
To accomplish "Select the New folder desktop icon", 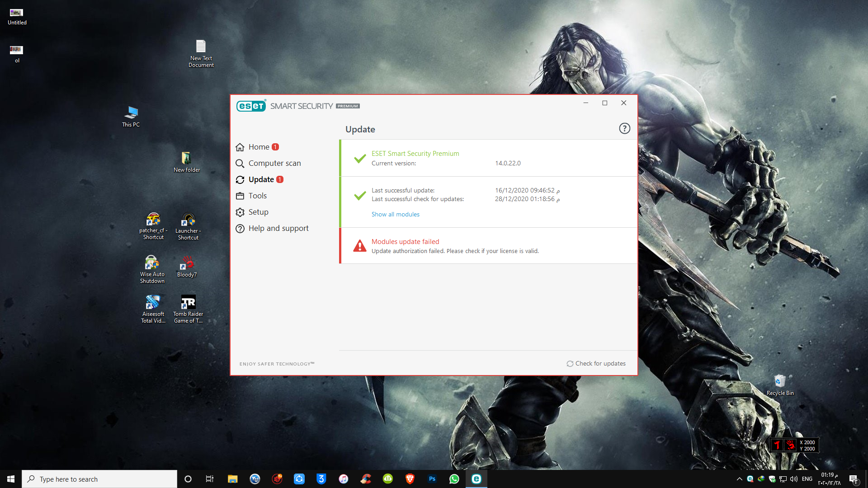I will point(186,162).
